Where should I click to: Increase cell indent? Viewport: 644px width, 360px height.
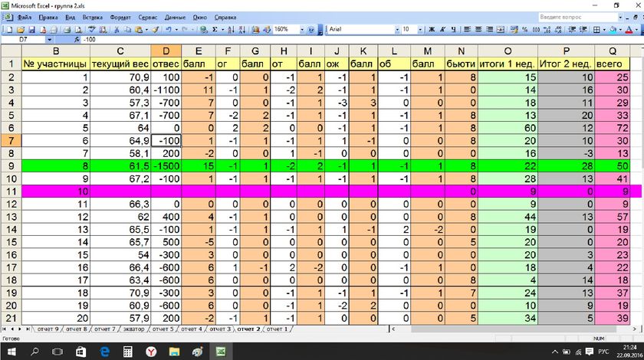(583, 30)
